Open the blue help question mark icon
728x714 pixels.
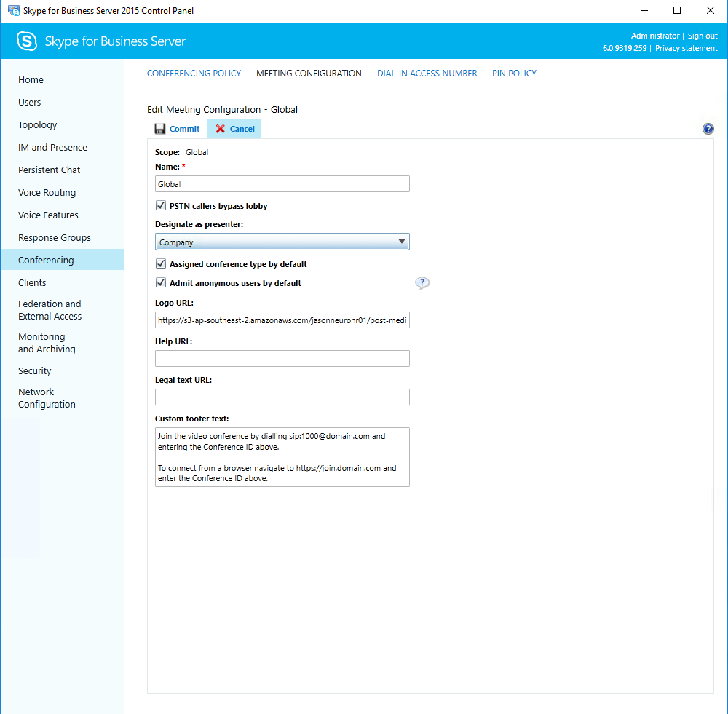pyautogui.click(x=708, y=129)
